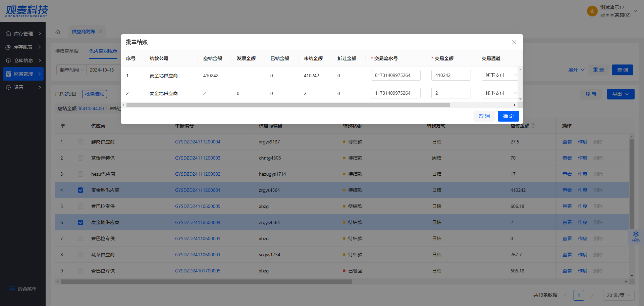This screenshot has width=644, height=306.
Task: Click 查看 for 鲜肉供应商 row
Action: point(567,142)
